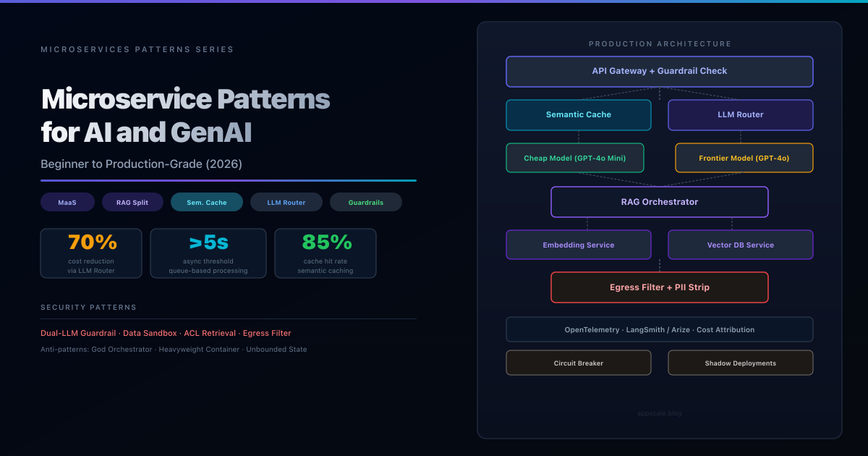Open the Security Patterns section header
The image size is (868, 456).
click(x=88, y=307)
